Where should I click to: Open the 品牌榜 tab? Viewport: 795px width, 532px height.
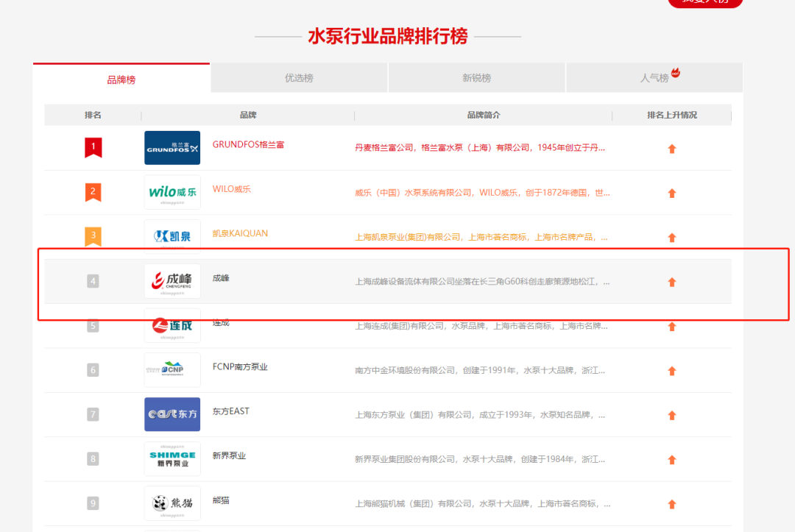[121, 79]
